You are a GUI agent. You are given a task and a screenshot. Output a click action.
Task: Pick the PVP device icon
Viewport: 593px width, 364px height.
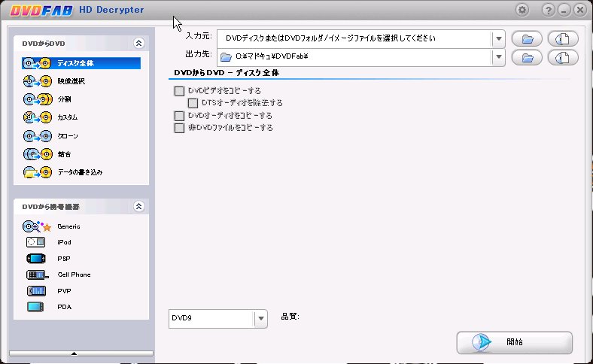36,290
